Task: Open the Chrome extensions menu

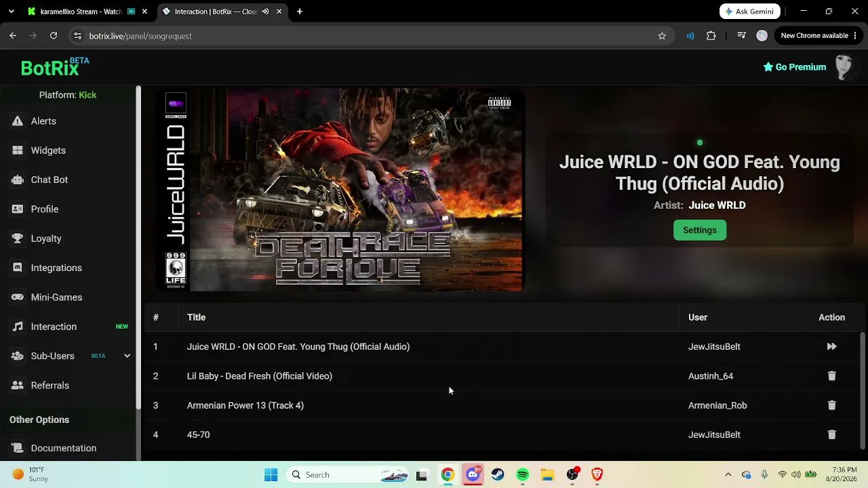Action: [x=711, y=36]
